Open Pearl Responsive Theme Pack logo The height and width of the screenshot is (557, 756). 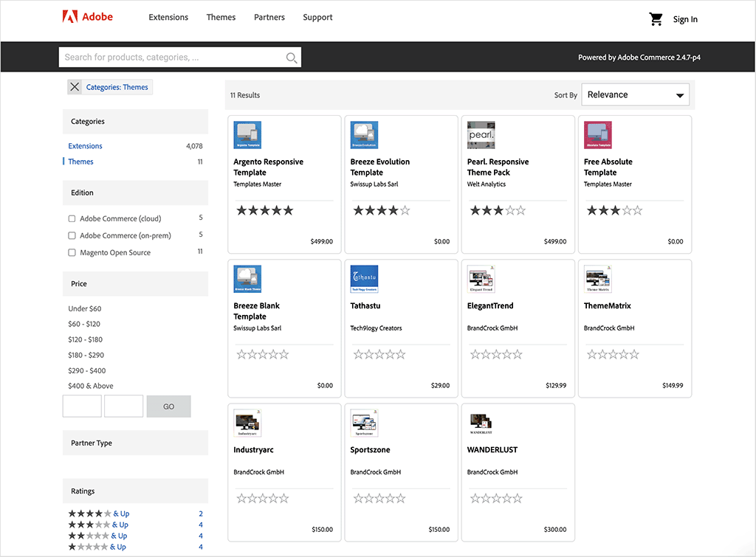pos(481,135)
